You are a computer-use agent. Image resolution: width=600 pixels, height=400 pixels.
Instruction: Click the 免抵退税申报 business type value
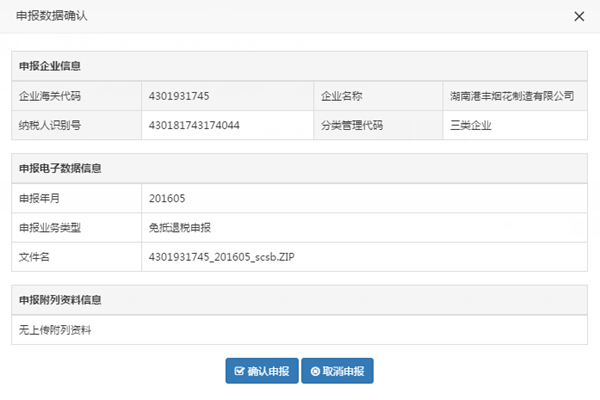pyautogui.click(x=179, y=227)
